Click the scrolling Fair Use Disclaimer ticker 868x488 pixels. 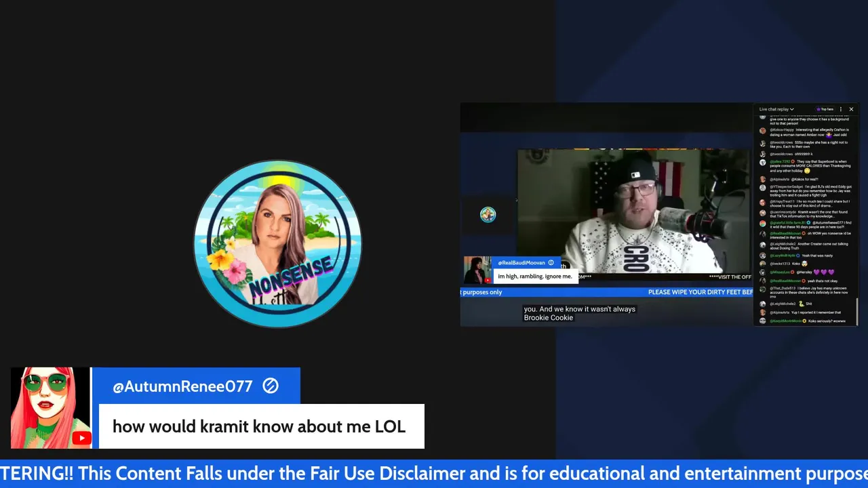point(434,473)
